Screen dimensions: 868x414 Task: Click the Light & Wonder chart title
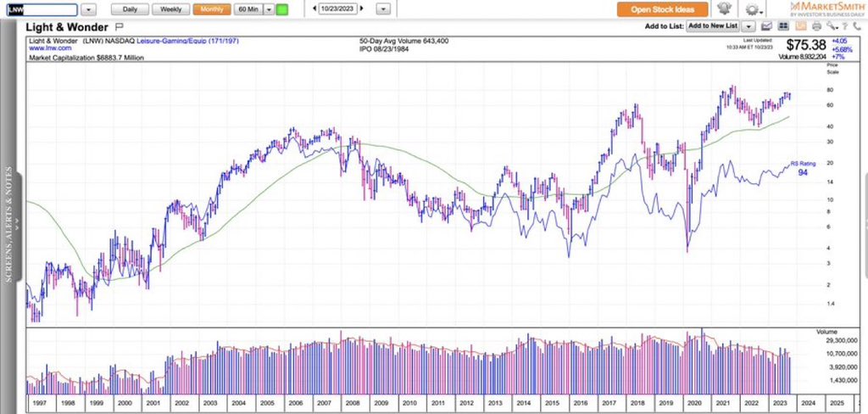[x=68, y=26]
